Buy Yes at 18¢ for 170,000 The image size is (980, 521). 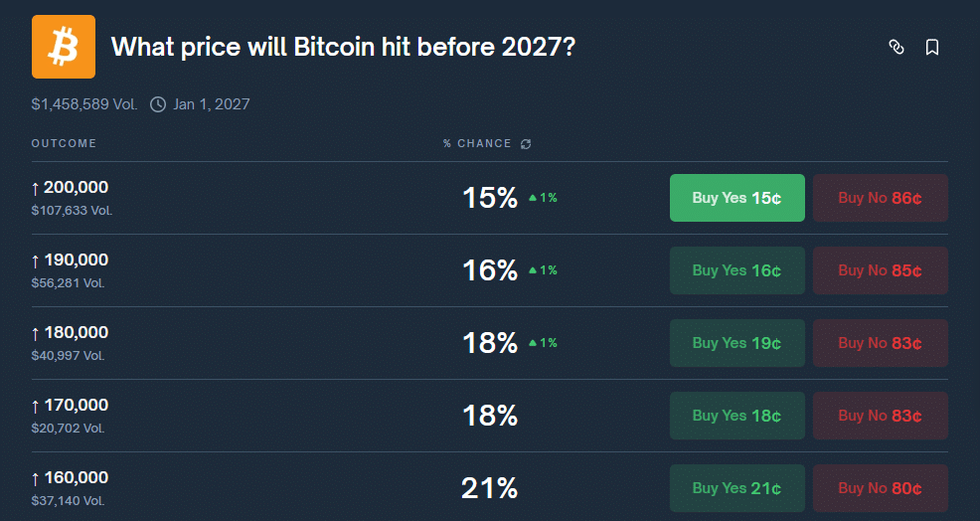(x=736, y=416)
